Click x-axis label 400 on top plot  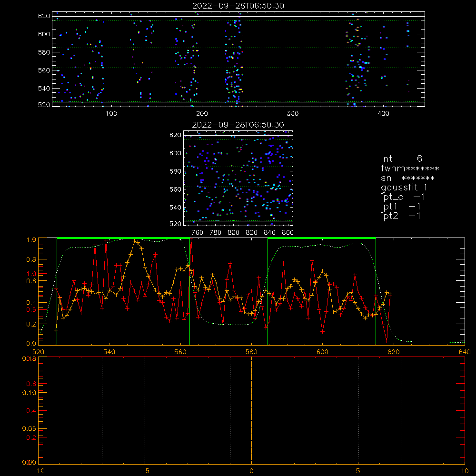point(383,114)
